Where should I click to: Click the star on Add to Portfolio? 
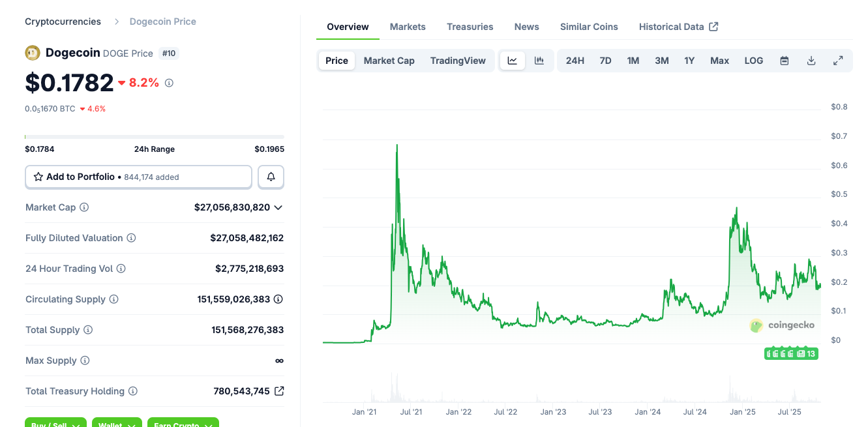(x=39, y=177)
